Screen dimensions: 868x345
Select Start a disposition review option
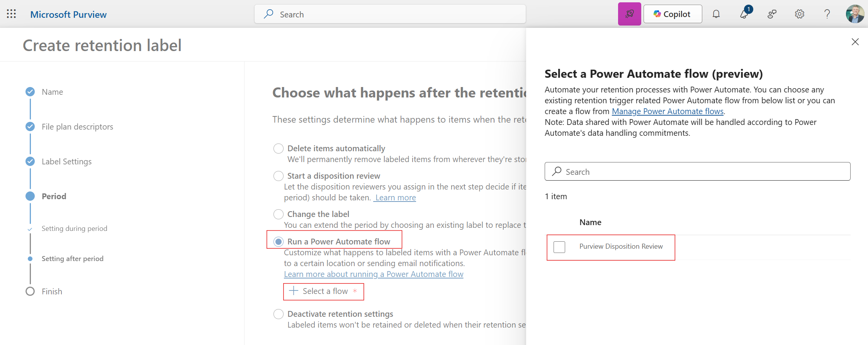click(x=279, y=176)
